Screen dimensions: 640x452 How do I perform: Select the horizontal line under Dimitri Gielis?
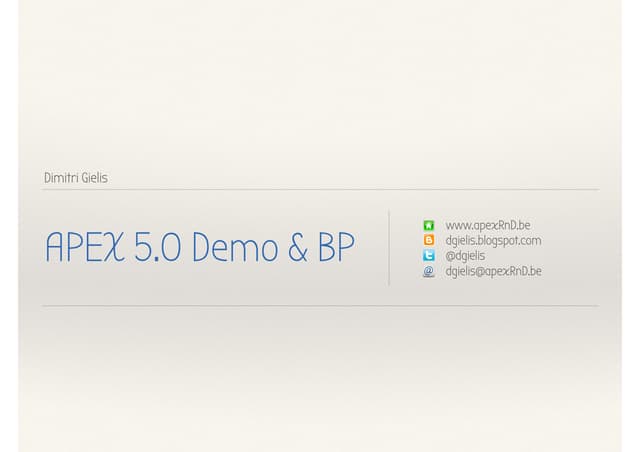[x=320, y=189]
